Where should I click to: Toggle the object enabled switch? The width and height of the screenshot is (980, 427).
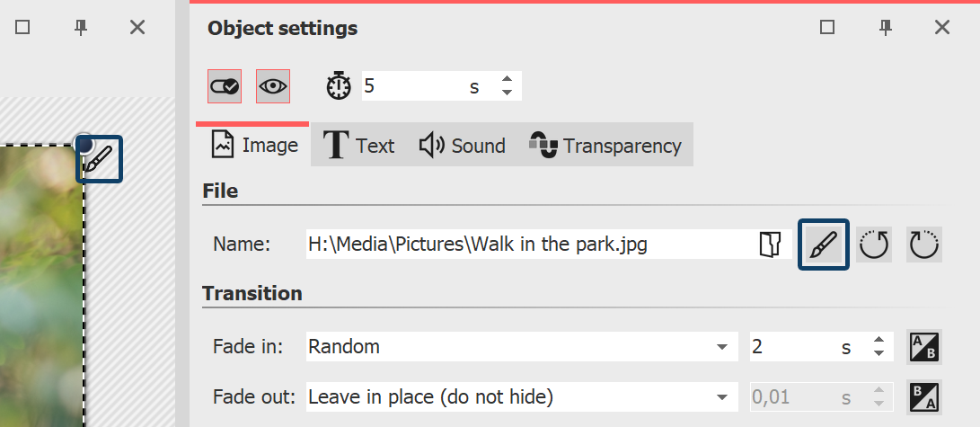(x=224, y=86)
